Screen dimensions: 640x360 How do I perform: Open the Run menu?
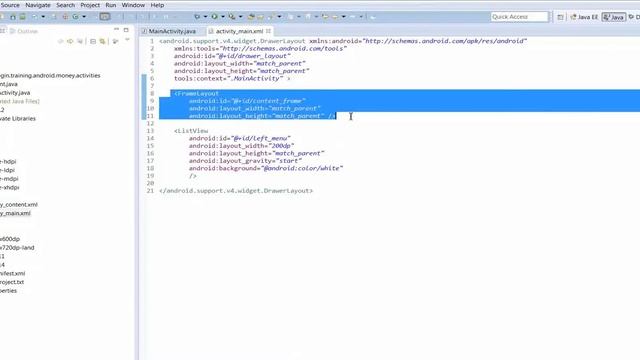(111, 5)
